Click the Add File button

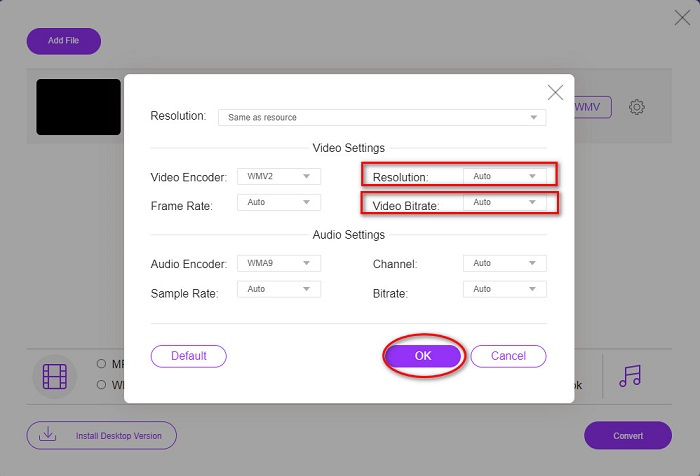[63, 41]
